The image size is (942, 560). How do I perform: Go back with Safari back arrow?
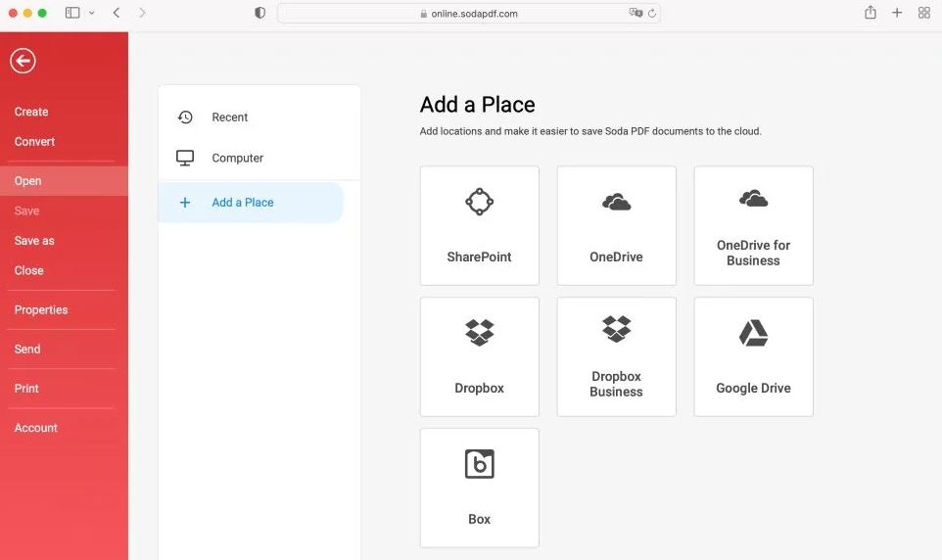[117, 13]
